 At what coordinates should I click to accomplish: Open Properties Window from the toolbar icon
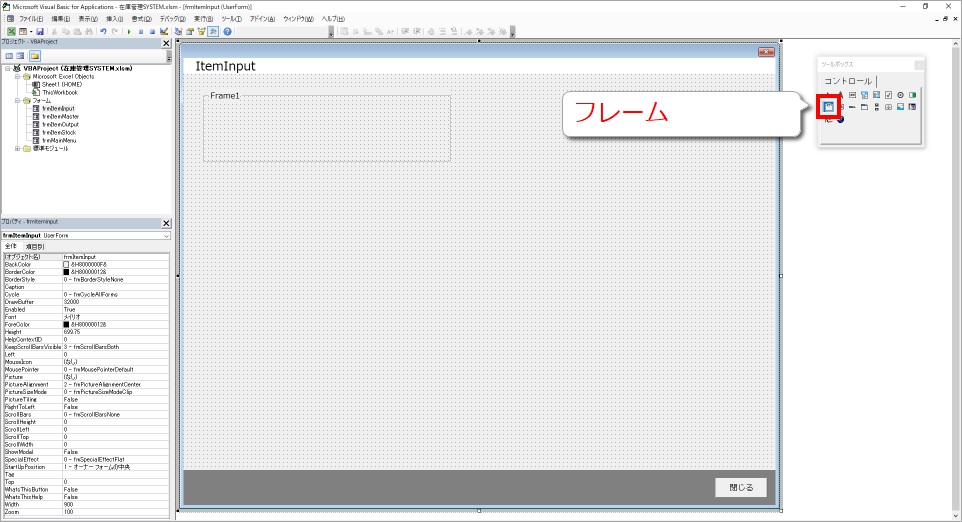tap(190, 31)
